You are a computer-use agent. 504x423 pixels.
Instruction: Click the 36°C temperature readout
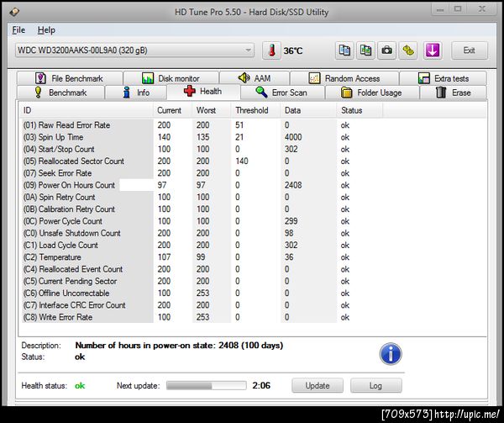point(293,50)
